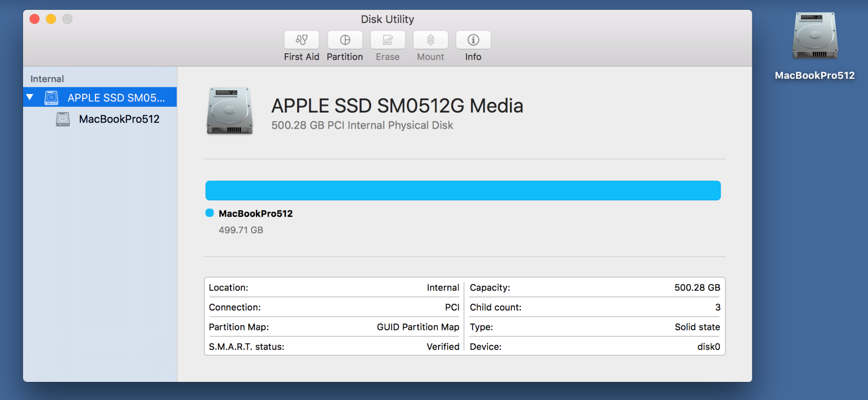The image size is (868, 400).
Task: Click the blue MacBookPro512 legend dot
Action: tap(209, 213)
